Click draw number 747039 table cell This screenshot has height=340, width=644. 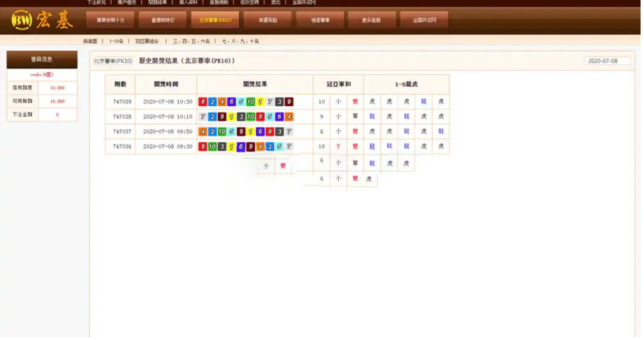(x=122, y=102)
